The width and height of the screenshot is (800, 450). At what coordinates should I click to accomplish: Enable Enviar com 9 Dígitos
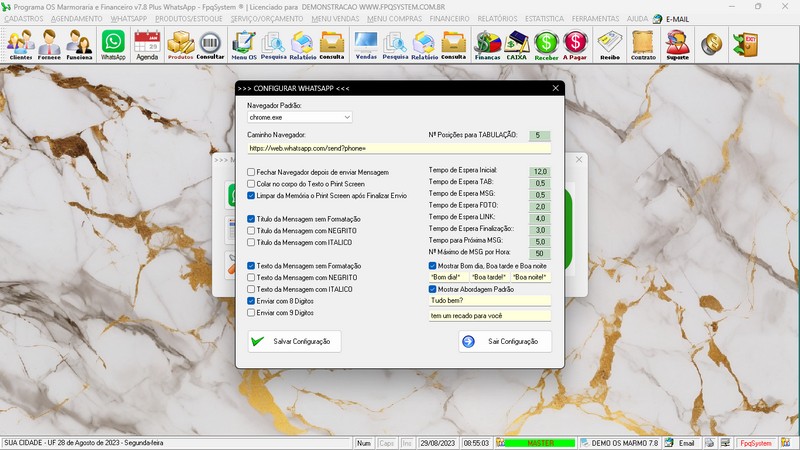(251, 313)
